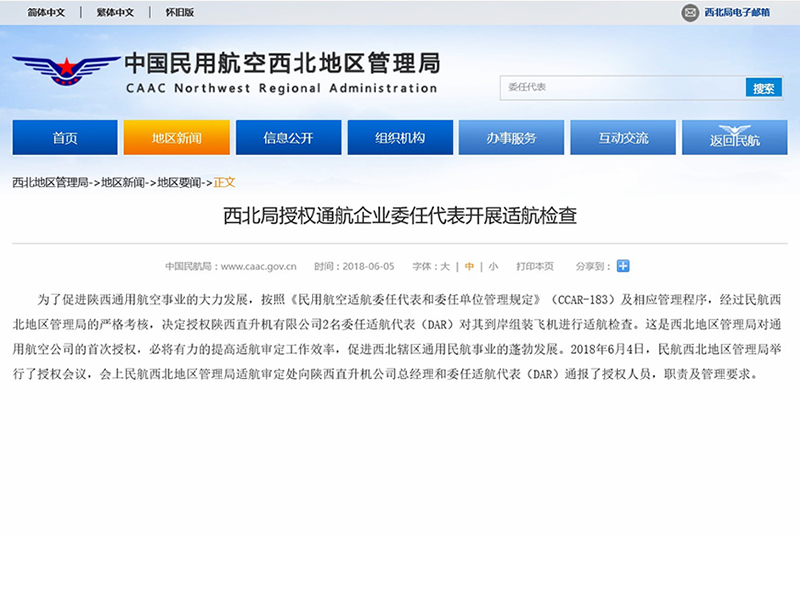Screen dimensions: 800x600
Task: Click the source text www.caac.gov.cn
Action: click(259, 266)
